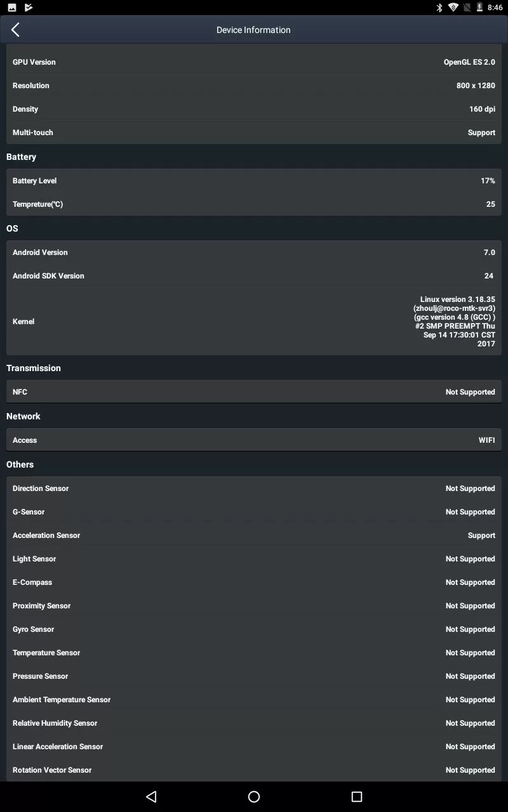Select the Battery Level row

(x=254, y=181)
